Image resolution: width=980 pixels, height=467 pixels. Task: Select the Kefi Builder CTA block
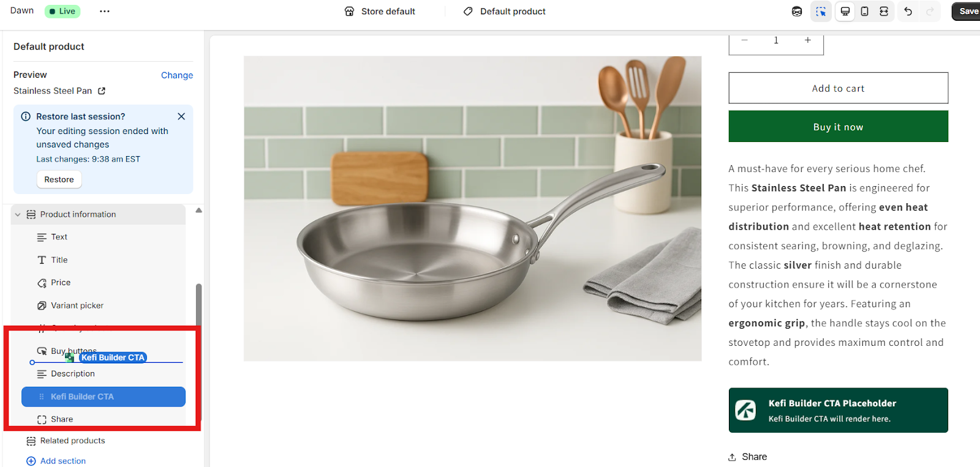(x=104, y=397)
